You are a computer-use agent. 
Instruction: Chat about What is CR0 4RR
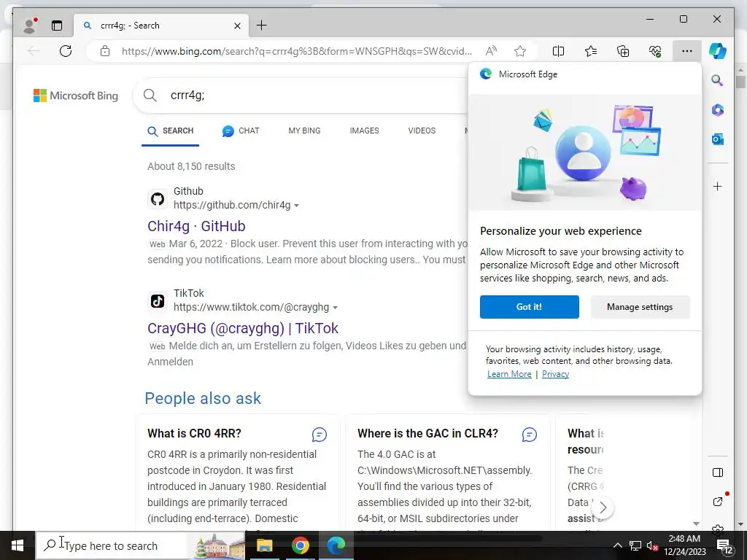(x=320, y=435)
